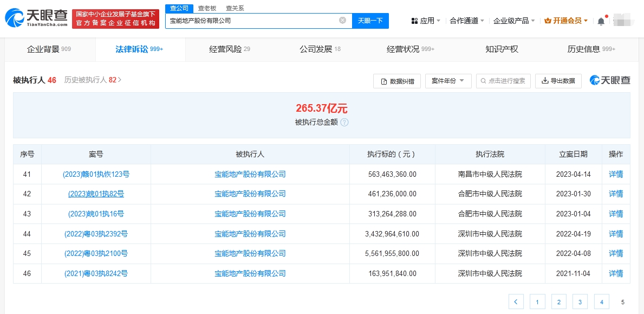Click the help question mark beside 被执行总金额
This screenshot has height=314, width=644.
(x=344, y=122)
